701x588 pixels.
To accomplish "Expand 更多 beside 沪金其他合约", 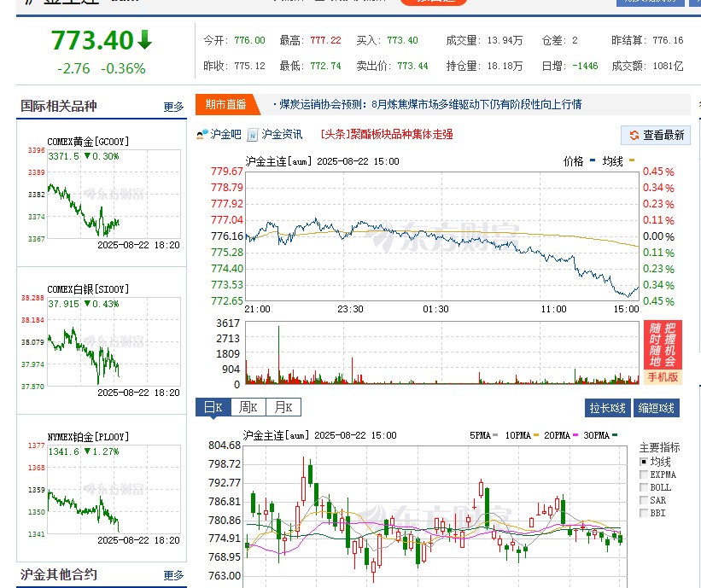I will pos(173,575).
